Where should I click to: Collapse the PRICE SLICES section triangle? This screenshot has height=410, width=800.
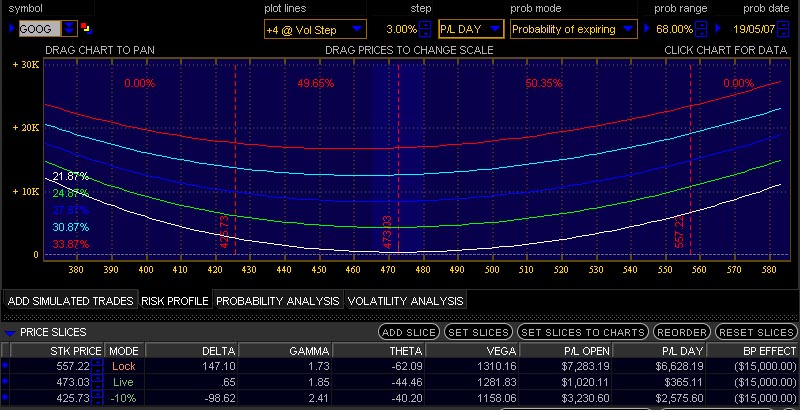pyautogui.click(x=10, y=333)
